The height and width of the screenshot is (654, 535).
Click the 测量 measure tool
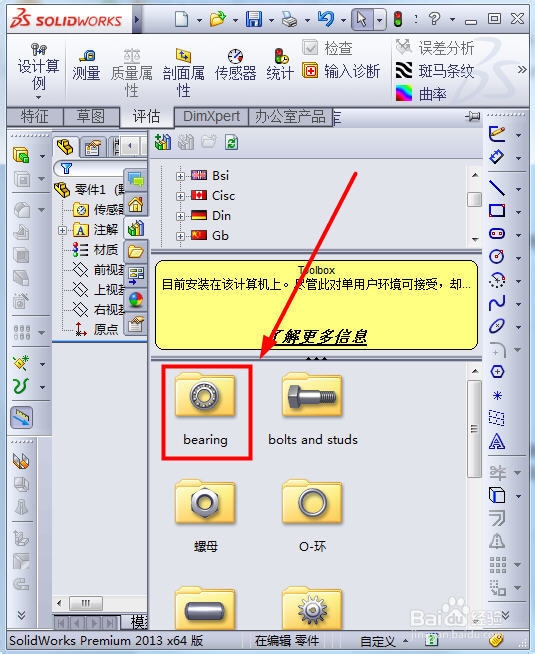click(86, 66)
